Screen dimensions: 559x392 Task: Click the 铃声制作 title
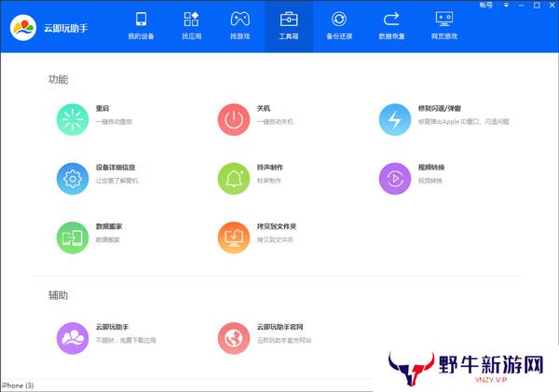coord(270,168)
